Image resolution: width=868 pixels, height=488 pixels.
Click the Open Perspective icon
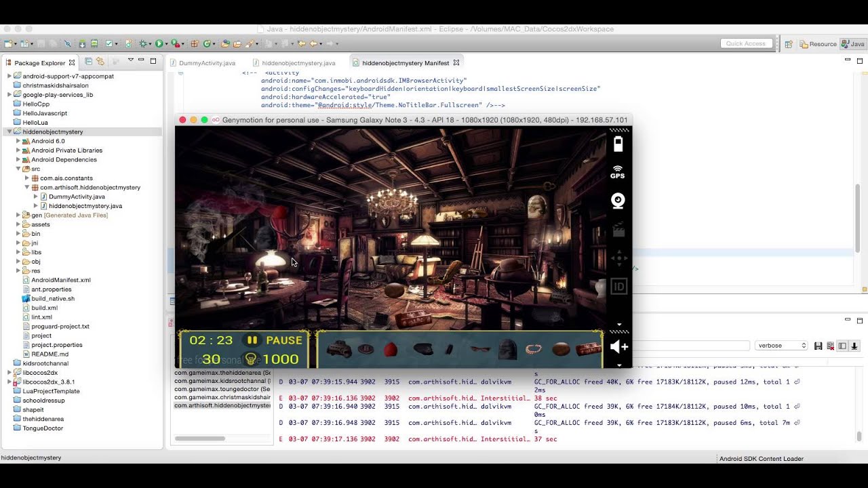pyautogui.click(x=789, y=44)
